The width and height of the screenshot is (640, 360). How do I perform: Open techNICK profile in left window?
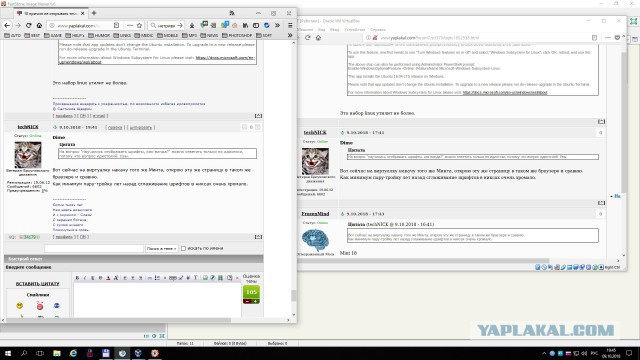click(x=28, y=127)
